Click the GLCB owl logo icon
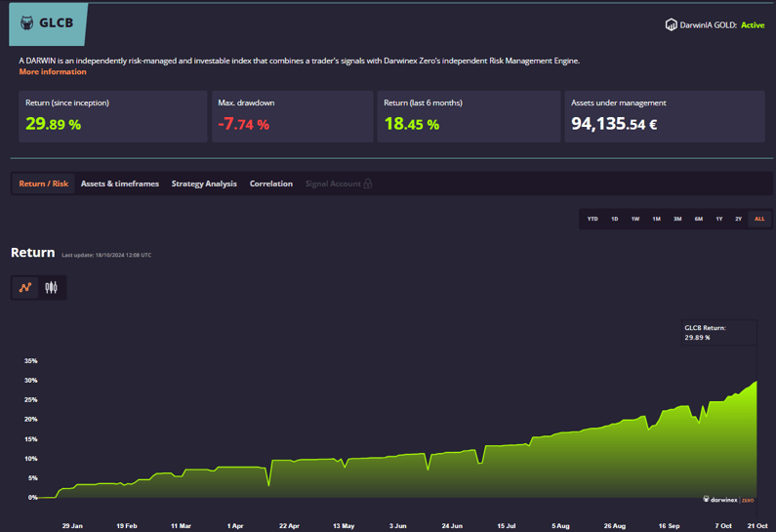Image resolution: width=776 pixels, height=532 pixels. [26, 23]
